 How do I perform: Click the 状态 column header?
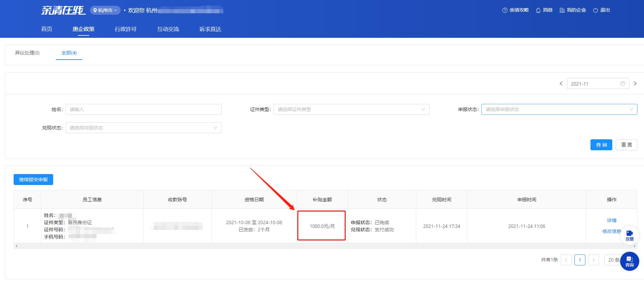(382, 200)
